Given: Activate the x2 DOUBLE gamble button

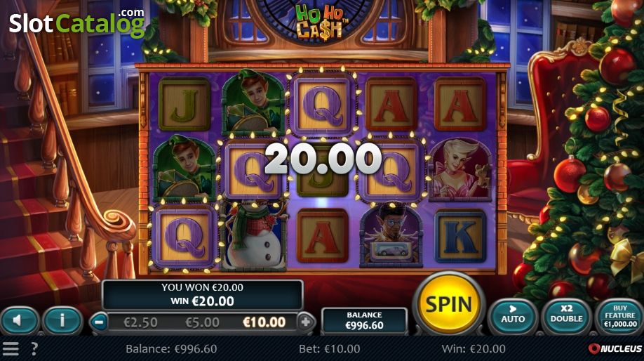Looking at the screenshot, I should coord(566,316).
